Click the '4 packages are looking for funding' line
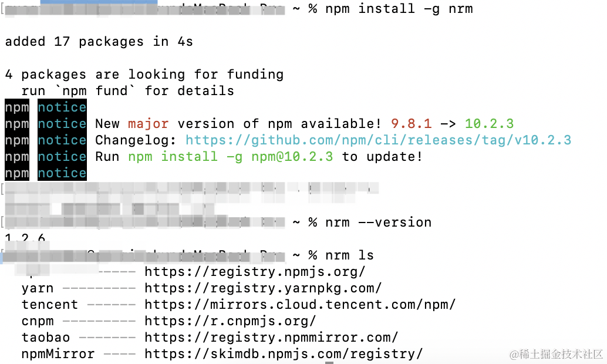 click(144, 75)
